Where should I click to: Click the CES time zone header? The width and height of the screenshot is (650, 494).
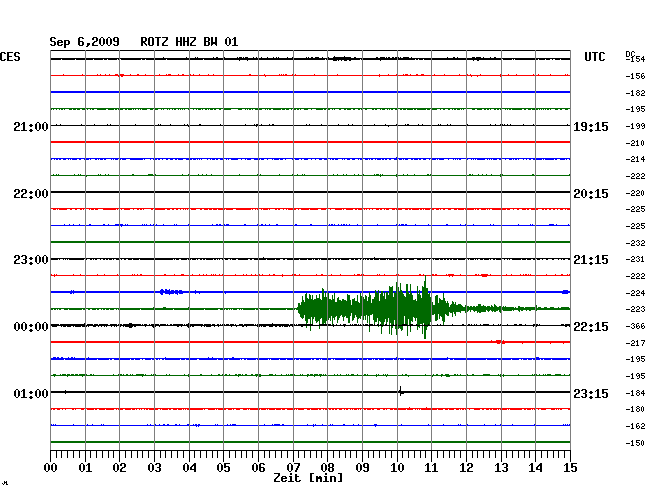[10, 57]
